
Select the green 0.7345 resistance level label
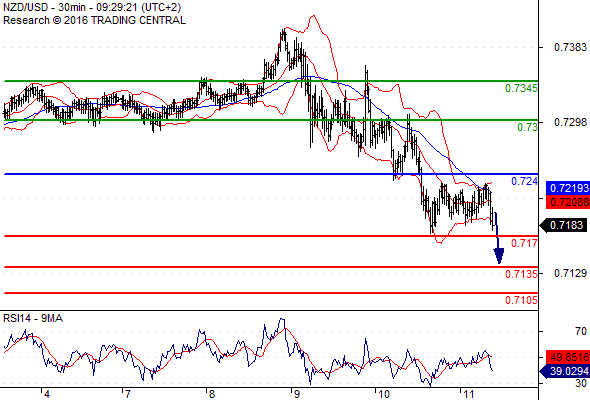pos(521,88)
